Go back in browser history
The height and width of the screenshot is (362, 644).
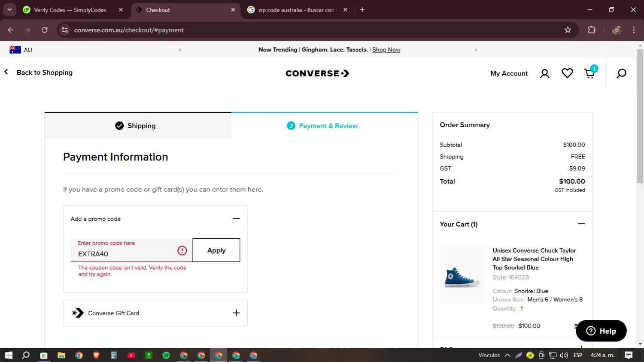tap(11, 30)
